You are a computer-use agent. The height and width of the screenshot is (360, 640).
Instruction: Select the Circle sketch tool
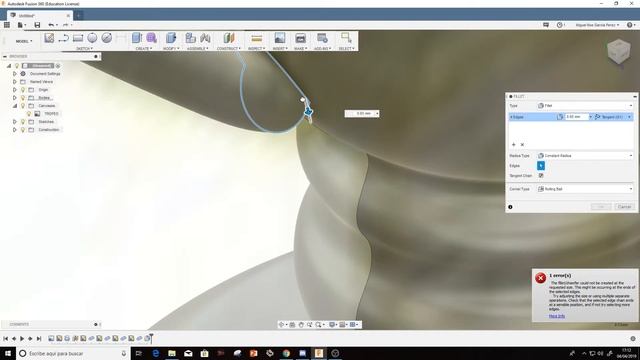pyautogui.click(x=92, y=38)
